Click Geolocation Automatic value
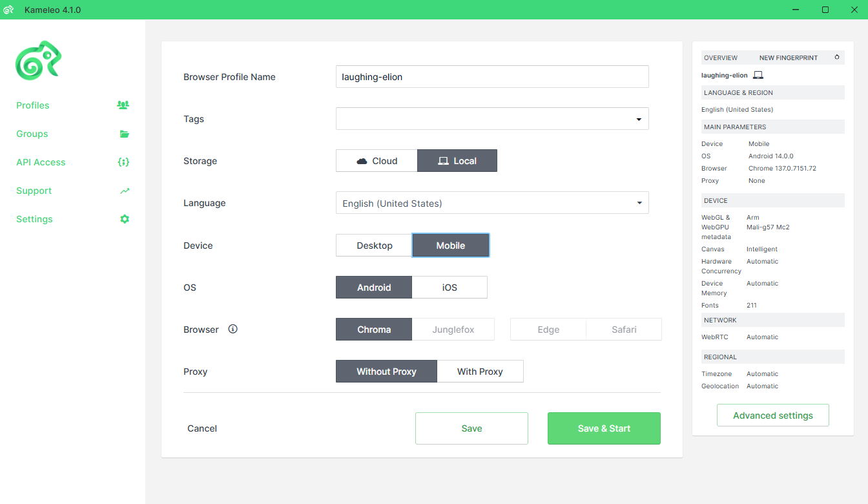The image size is (868, 504). (763, 386)
